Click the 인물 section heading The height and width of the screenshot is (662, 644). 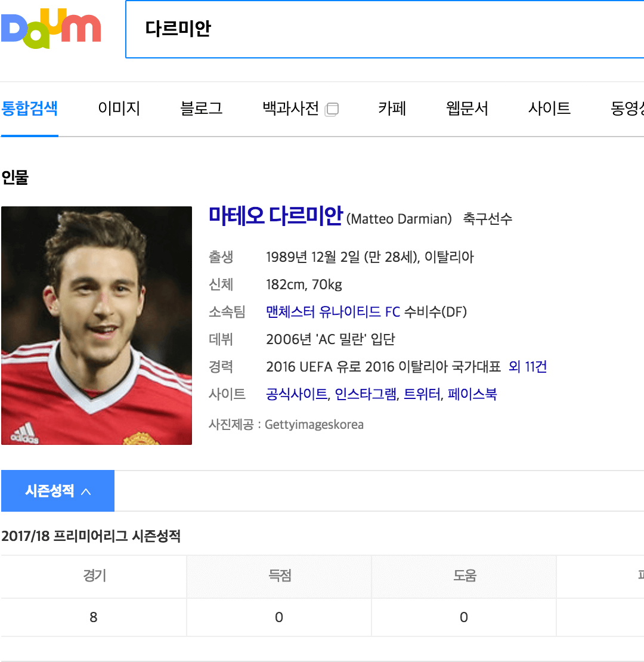[15, 177]
